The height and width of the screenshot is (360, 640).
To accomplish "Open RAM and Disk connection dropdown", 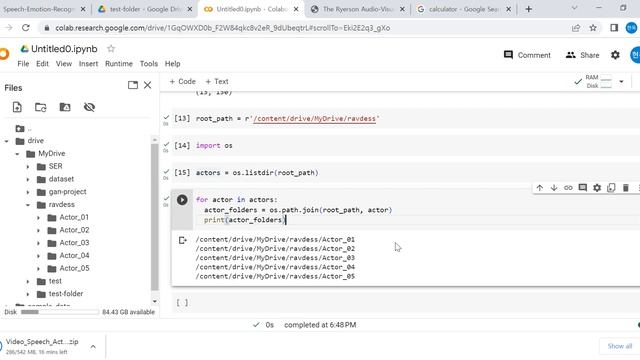I will [x=621, y=82].
